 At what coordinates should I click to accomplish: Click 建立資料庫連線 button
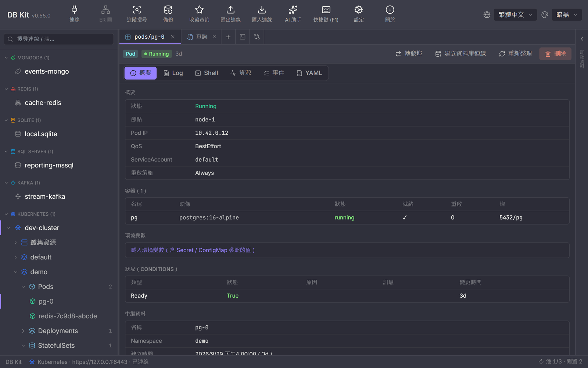[460, 54]
